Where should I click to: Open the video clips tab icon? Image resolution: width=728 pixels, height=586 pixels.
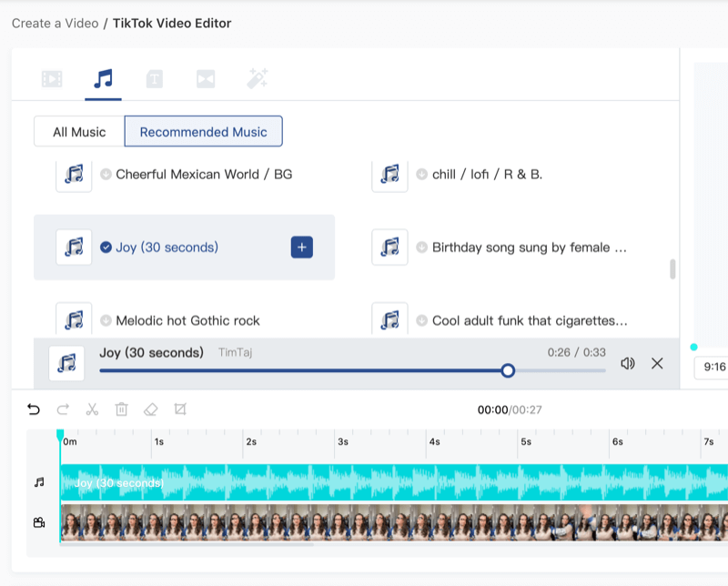coord(52,79)
